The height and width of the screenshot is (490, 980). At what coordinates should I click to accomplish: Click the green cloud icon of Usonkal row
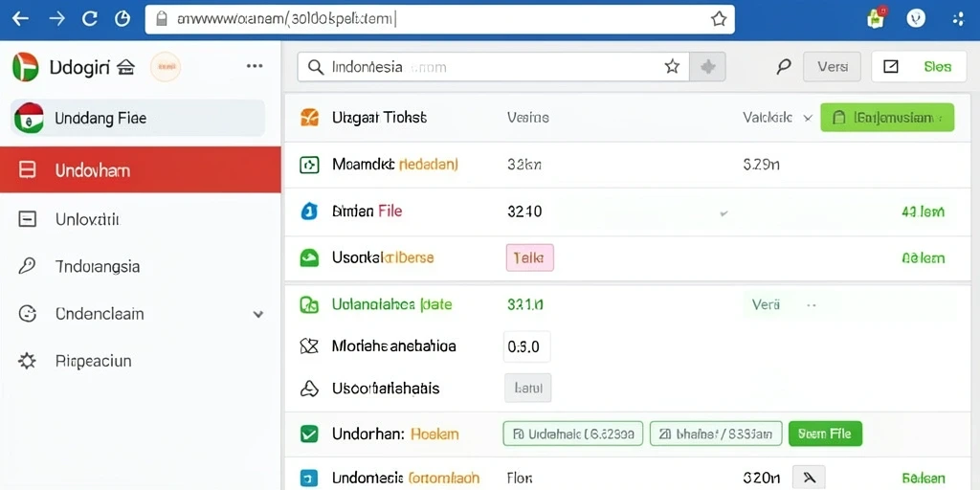[309, 257]
